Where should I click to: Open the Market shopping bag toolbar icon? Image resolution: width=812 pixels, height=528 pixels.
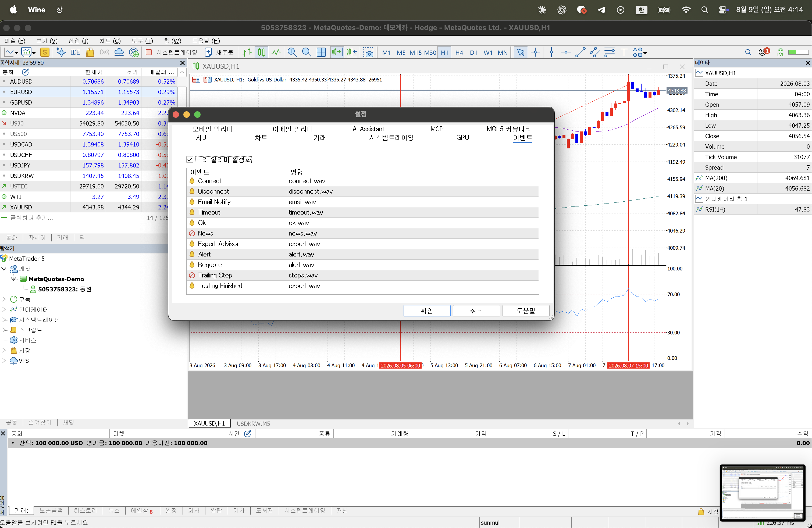(90, 52)
